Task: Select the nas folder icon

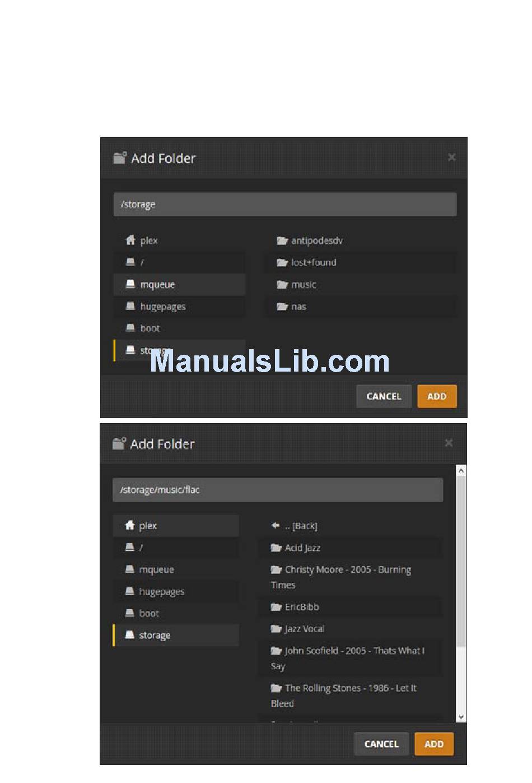Action: pos(282,307)
